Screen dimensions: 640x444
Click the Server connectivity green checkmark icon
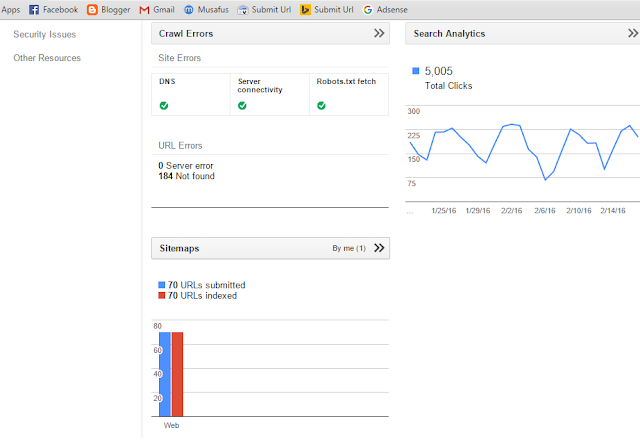(x=242, y=106)
